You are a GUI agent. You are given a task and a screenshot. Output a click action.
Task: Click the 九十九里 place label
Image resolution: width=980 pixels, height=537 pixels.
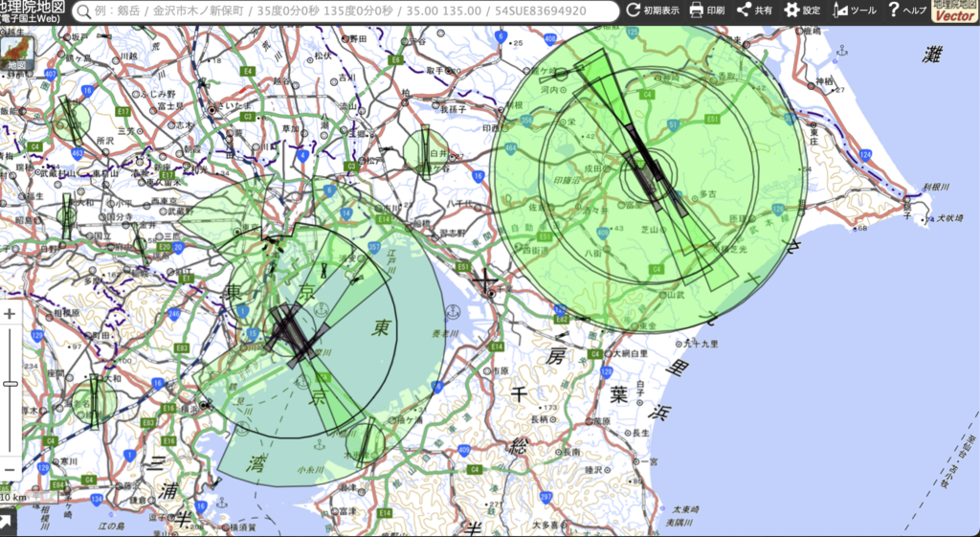[x=701, y=344]
